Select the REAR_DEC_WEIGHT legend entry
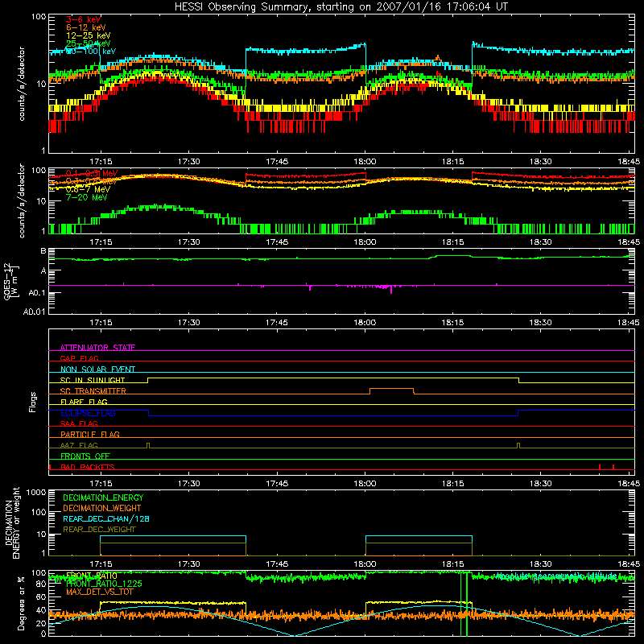644x644 pixels. [99, 530]
